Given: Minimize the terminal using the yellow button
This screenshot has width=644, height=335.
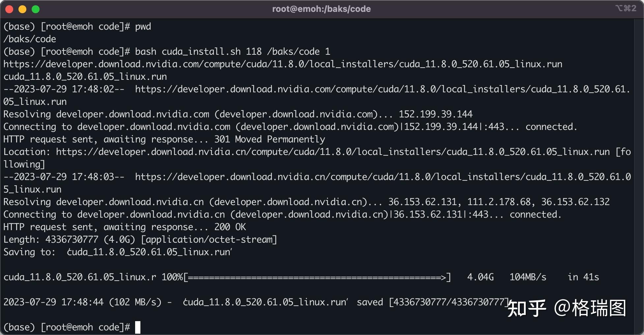Looking at the screenshot, I should tap(22, 9).
